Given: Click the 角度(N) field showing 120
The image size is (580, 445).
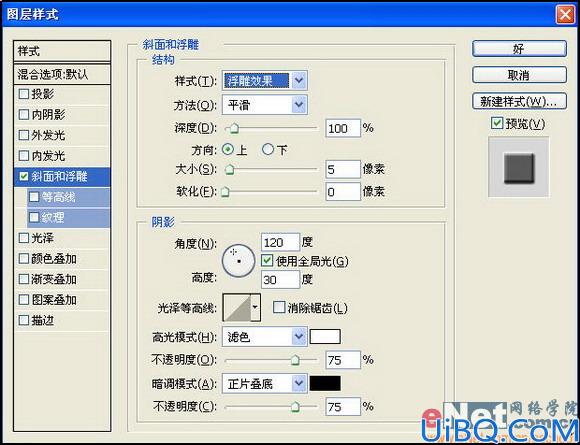Looking at the screenshot, I should point(280,242).
